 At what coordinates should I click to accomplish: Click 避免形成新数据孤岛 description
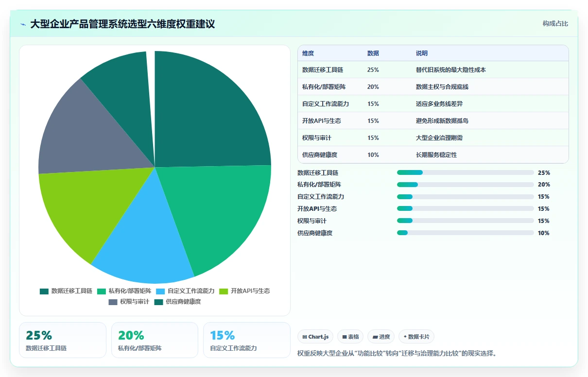[442, 121]
